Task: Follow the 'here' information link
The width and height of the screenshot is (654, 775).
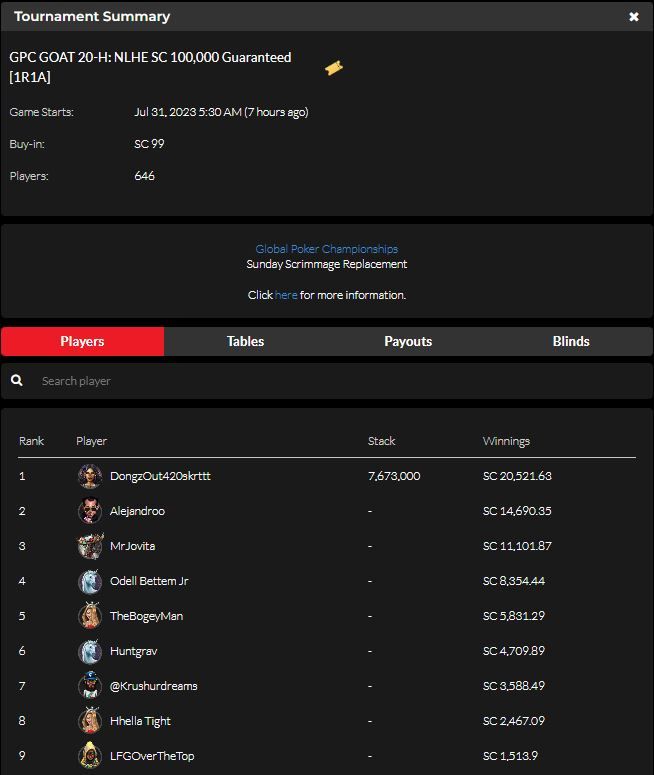Action: pos(286,295)
